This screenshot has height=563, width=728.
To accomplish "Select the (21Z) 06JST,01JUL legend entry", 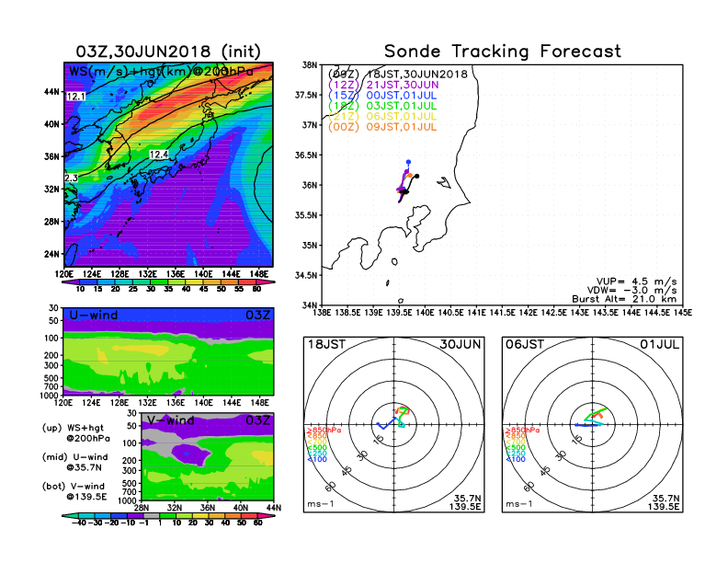I will (382, 117).
